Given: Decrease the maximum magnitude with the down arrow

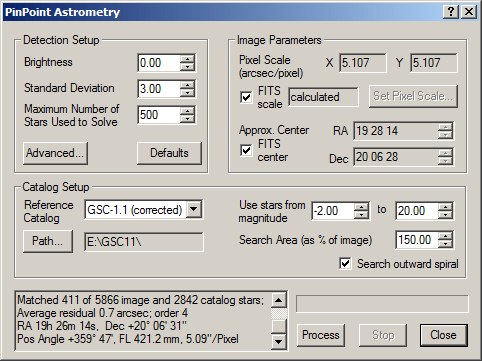Looking at the screenshot, I should coord(445,214).
